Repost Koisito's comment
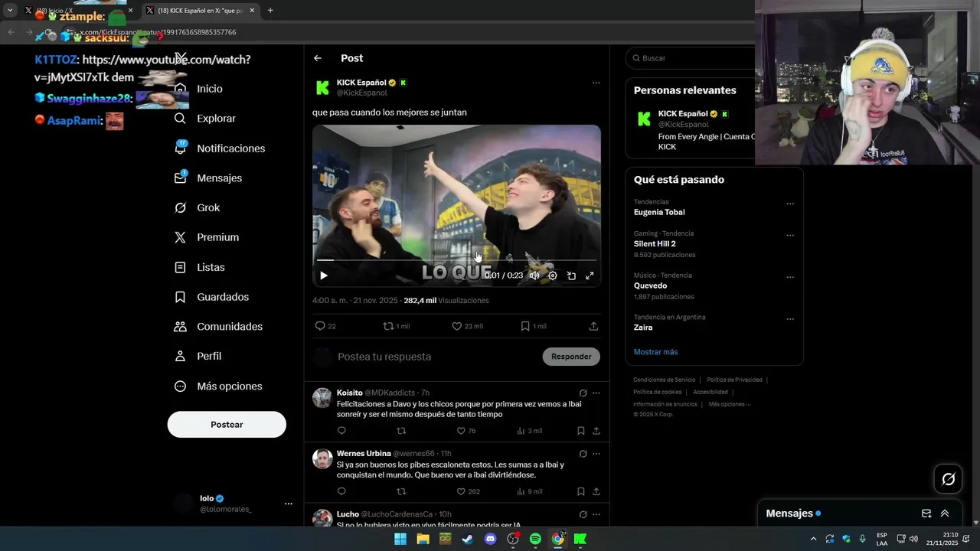Viewport: 980px width, 551px height. tap(401, 431)
